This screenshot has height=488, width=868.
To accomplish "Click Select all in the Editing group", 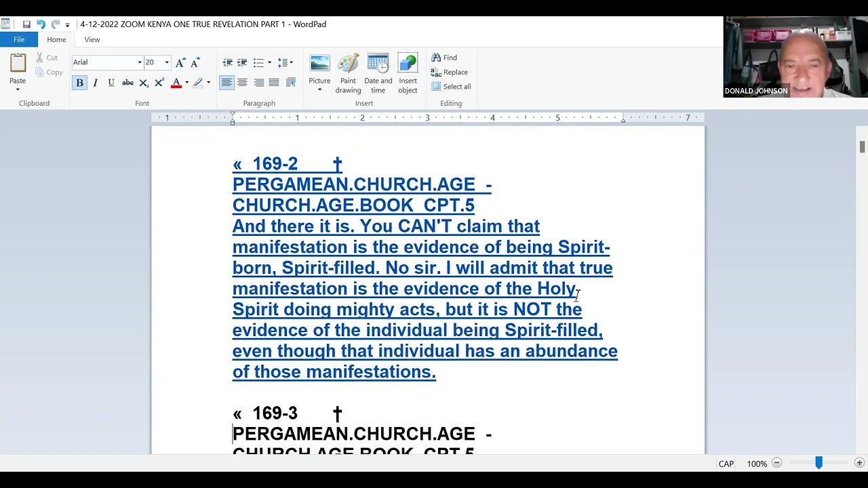I will click(451, 86).
